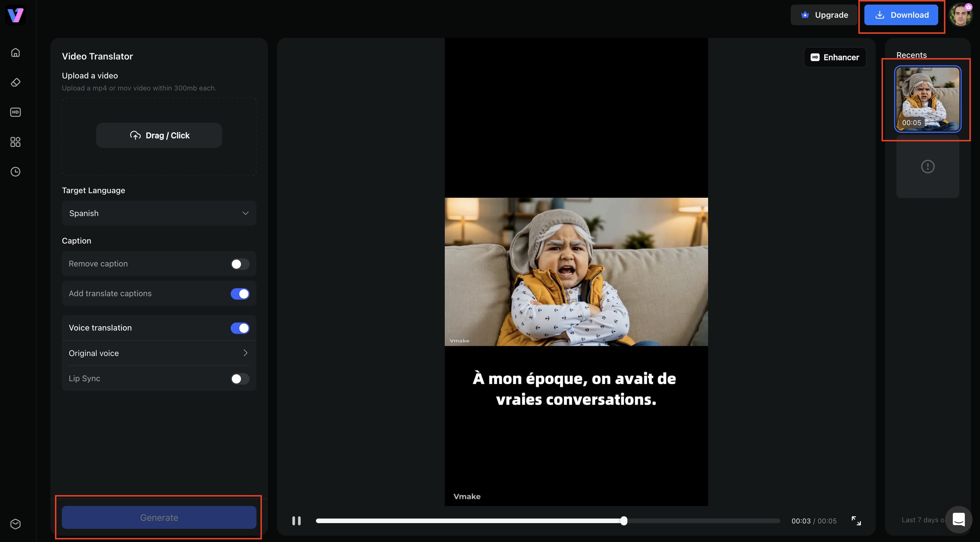Image resolution: width=980 pixels, height=542 pixels.
Task: Open the Enhancer button
Action: coord(835,58)
